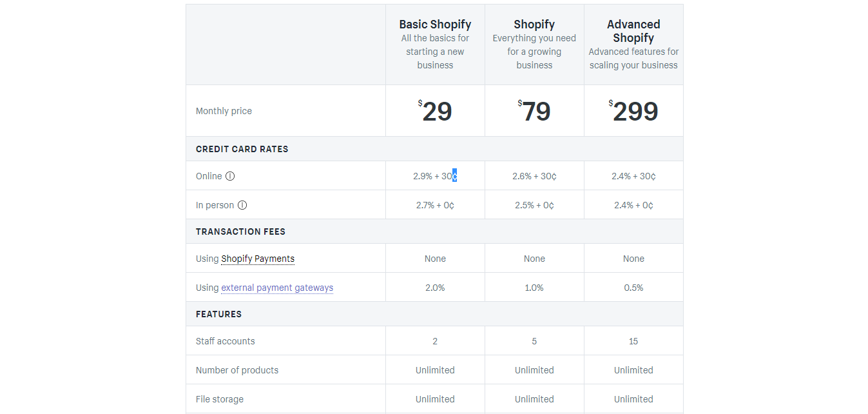Click the Unlimited value under File storage
Viewport: 868px width, 414px height.
435,399
